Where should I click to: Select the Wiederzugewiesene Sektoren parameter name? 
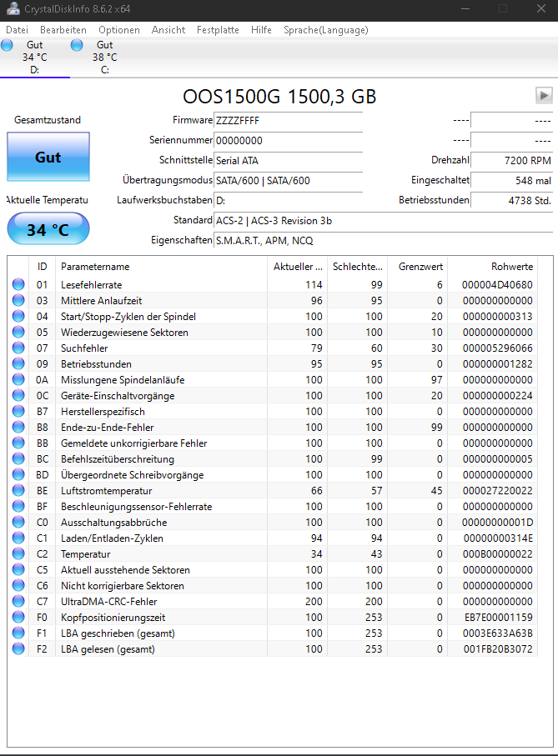point(124,333)
